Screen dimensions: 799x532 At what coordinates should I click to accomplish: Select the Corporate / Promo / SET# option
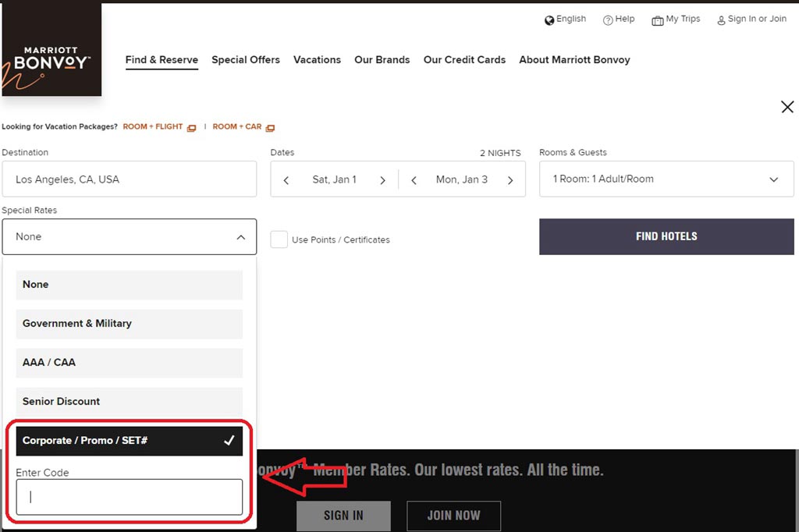(x=130, y=441)
